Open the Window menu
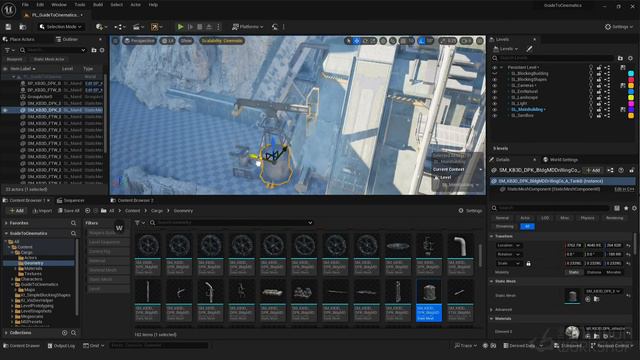Viewport: 640px width, 360px height. pyautogui.click(x=59, y=5)
